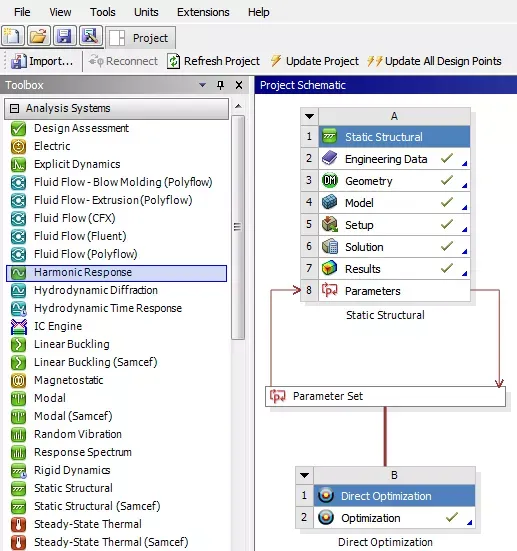The image size is (517, 551).
Task: Open the View menu
Action: pyautogui.click(x=60, y=12)
